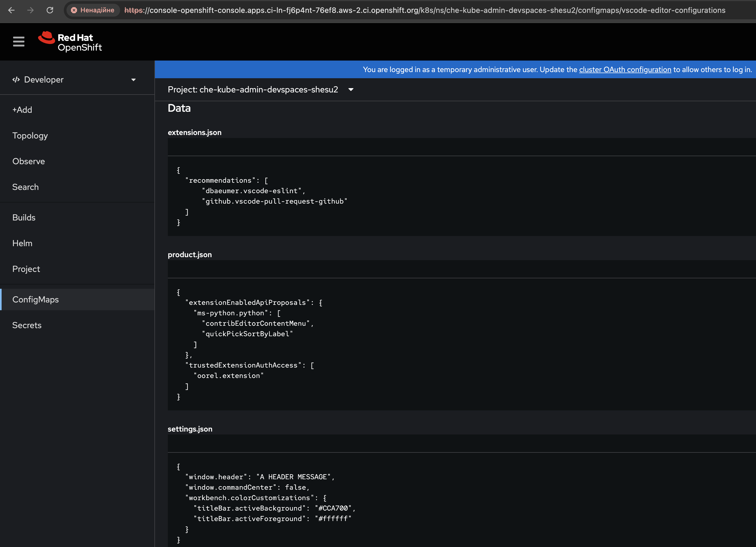Open Project in the sidebar
The width and height of the screenshot is (756, 547).
point(26,269)
